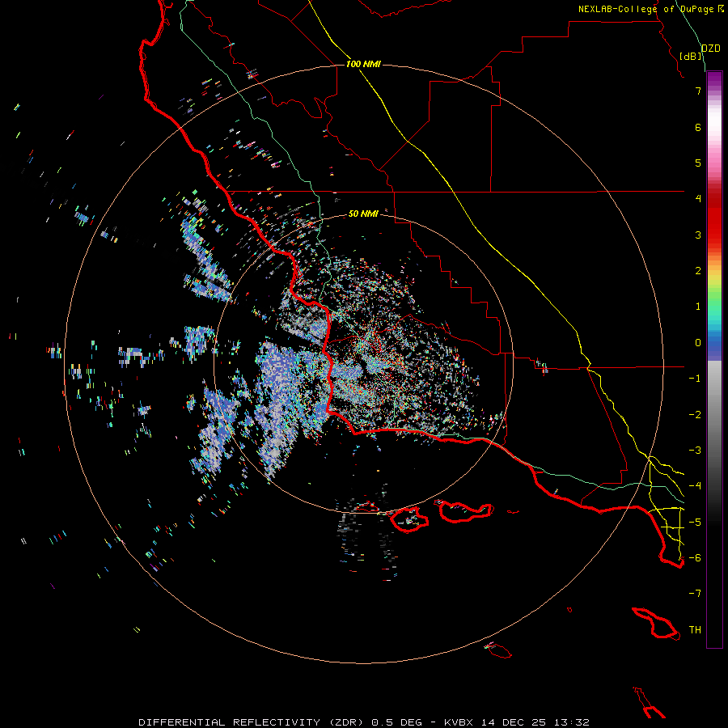Click the 0 value on color scale
Image resolution: width=728 pixels, height=728 pixels.
tap(698, 343)
